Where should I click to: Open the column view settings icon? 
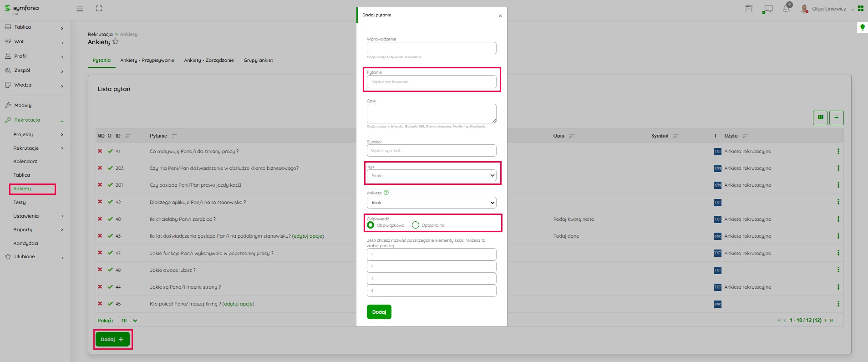pyautogui.click(x=820, y=117)
